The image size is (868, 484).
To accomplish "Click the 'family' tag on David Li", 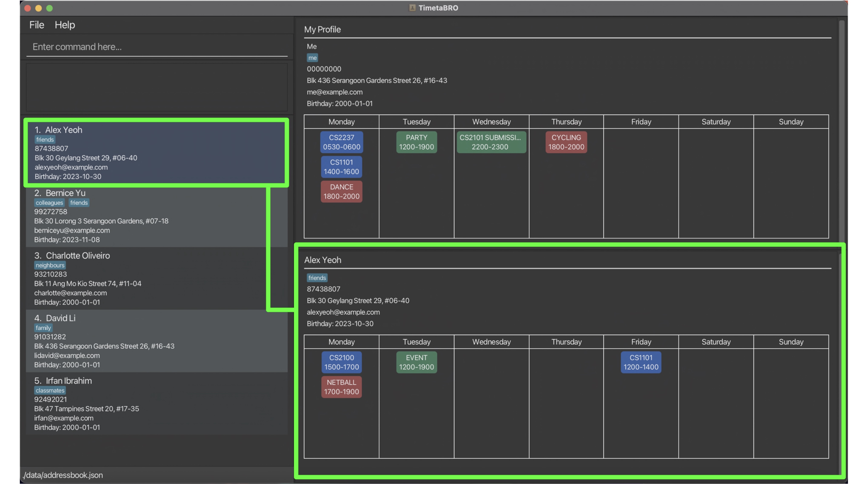I will click(43, 328).
